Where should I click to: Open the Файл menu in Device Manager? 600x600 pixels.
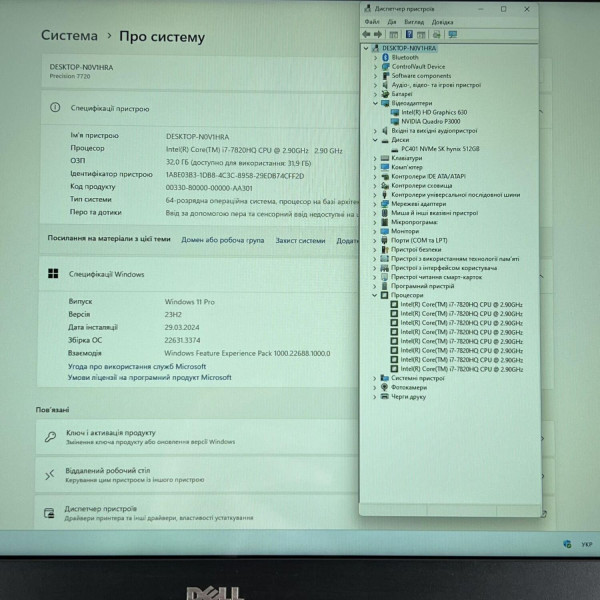point(372,22)
